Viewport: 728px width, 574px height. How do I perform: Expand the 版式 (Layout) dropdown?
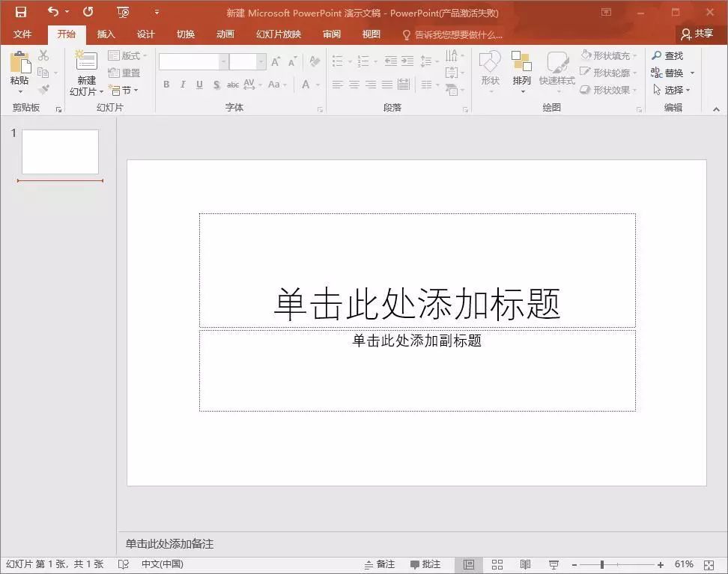[127, 55]
